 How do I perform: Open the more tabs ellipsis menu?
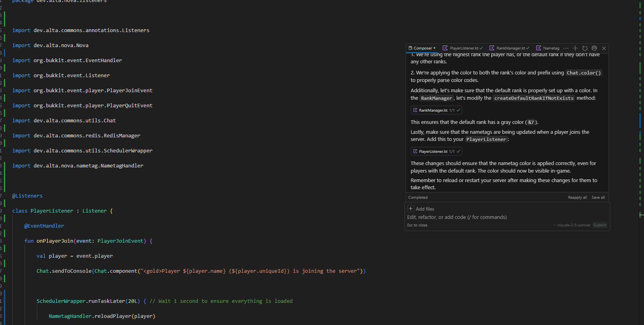pyautogui.click(x=566, y=48)
